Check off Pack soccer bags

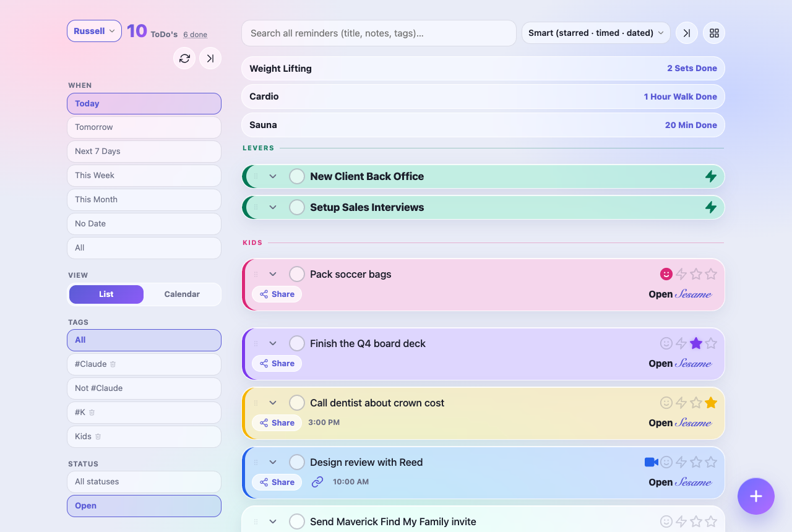[x=297, y=274]
